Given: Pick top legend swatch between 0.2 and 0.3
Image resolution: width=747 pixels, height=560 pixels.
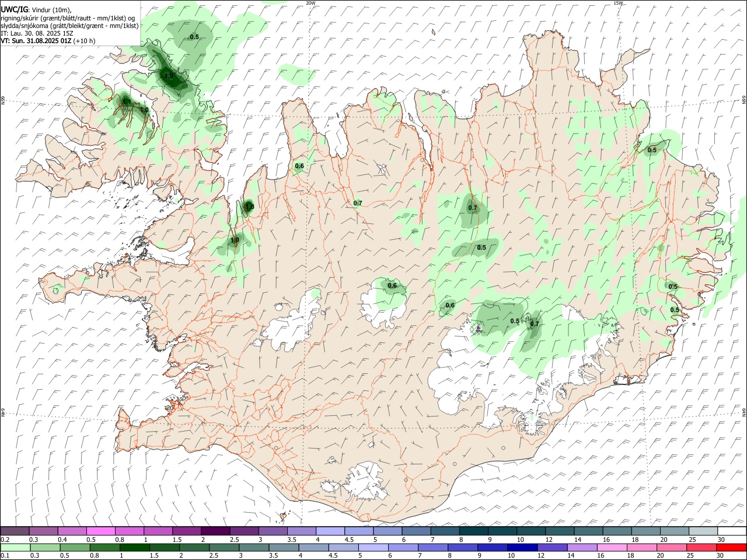Looking at the screenshot, I should (x=16, y=531).
